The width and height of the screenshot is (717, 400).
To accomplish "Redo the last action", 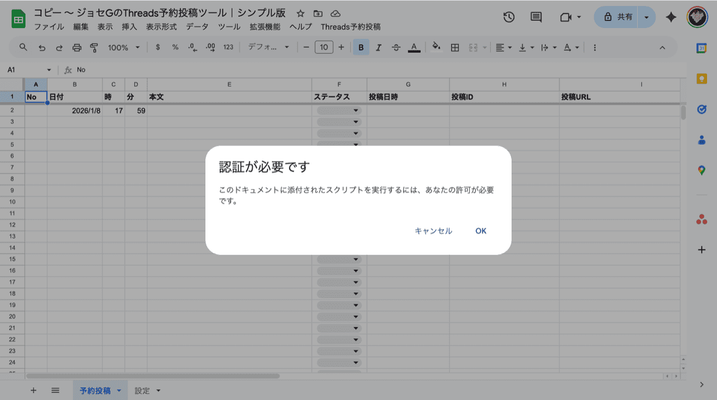I will [59, 48].
